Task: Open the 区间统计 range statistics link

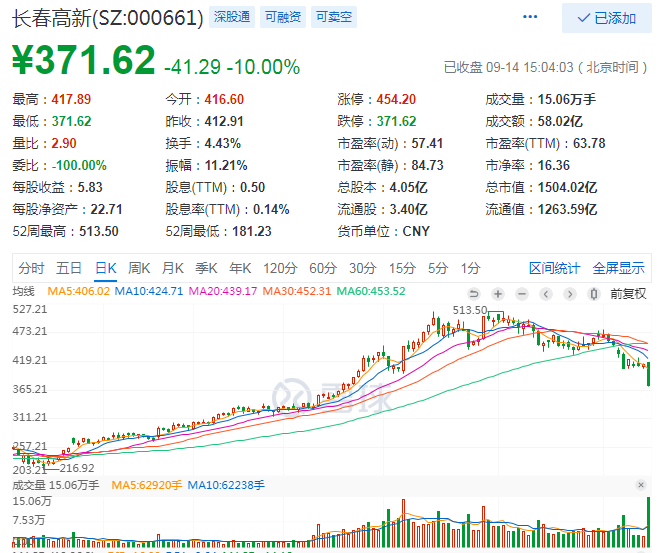Action: point(554,268)
